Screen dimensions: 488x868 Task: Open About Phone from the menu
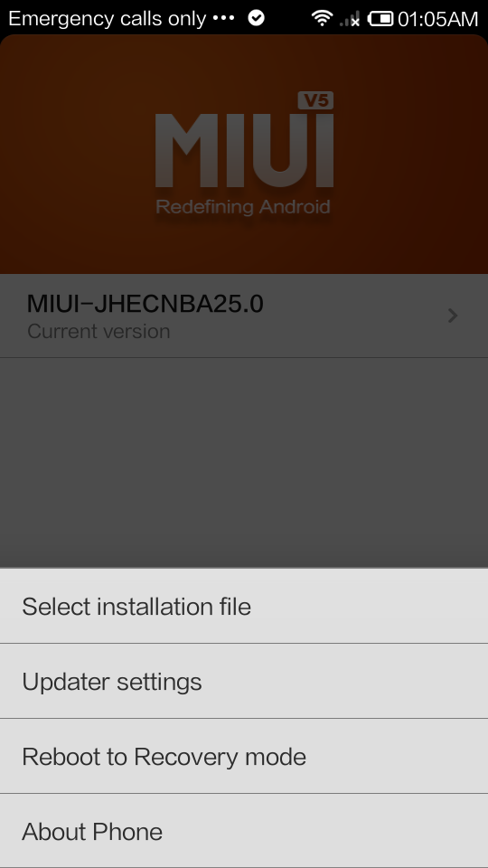pyautogui.click(x=244, y=831)
